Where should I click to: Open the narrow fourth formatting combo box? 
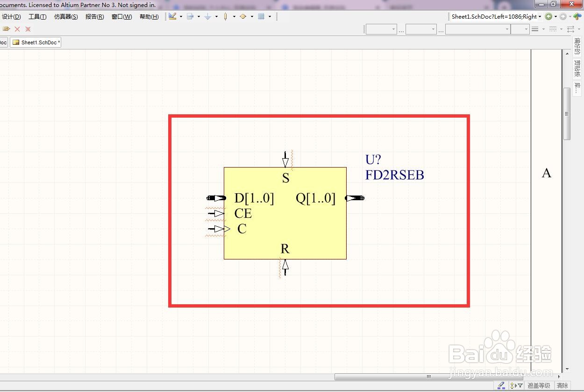tap(520, 29)
